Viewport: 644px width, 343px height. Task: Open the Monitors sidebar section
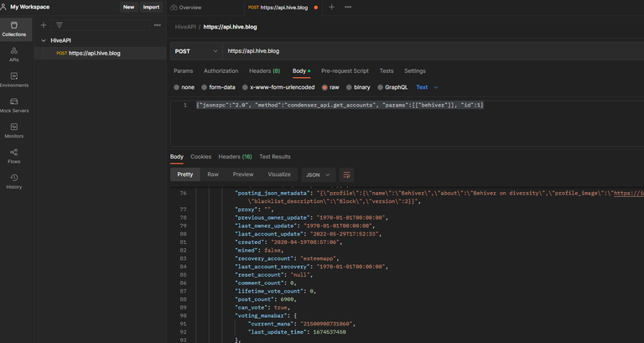point(14,131)
